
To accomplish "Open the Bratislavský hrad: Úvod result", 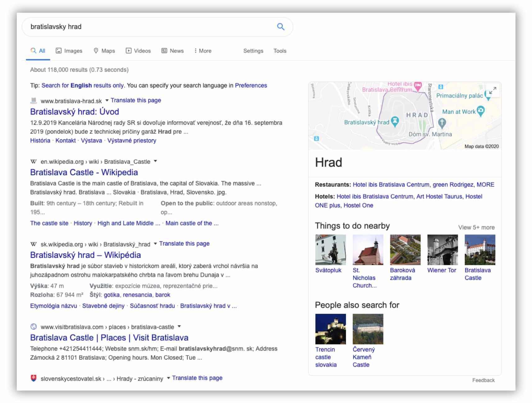I will click(x=75, y=112).
